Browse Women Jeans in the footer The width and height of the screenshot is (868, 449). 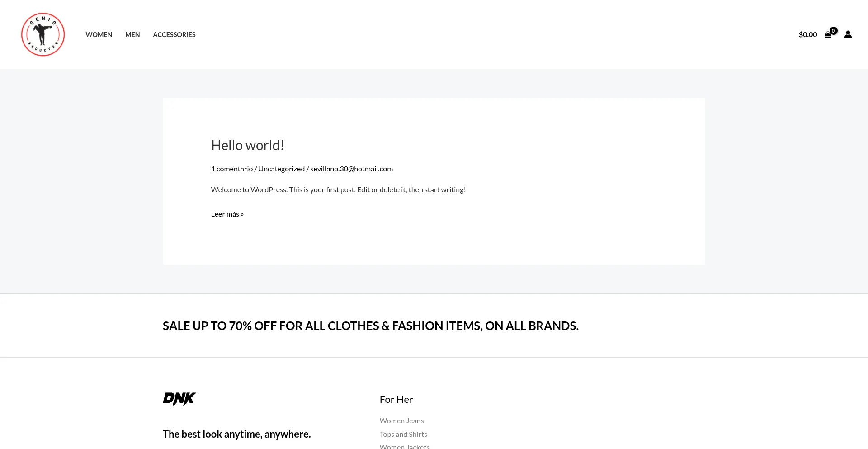(401, 420)
